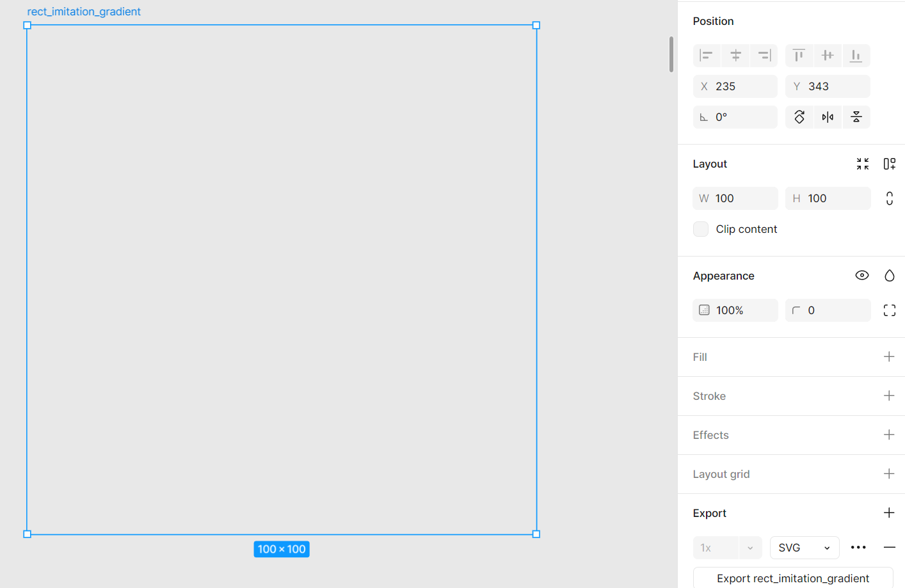Add a new Fill

coord(889,357)
